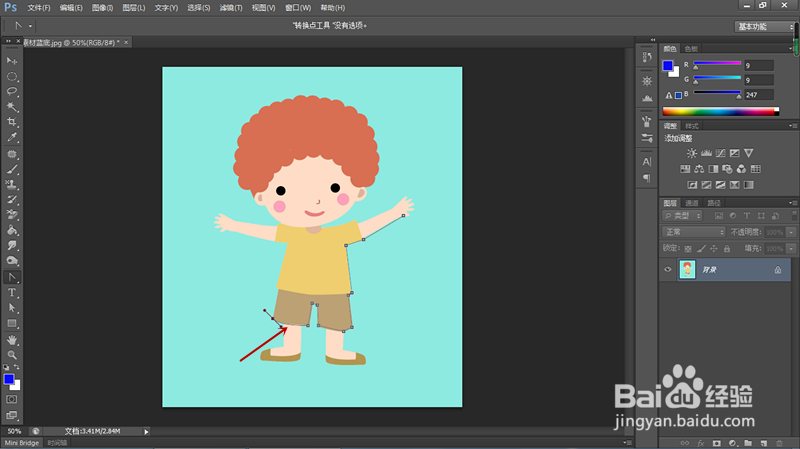Add a Color Balance adjustment
This screenshot has height=449, width=800.
point(699,169)
